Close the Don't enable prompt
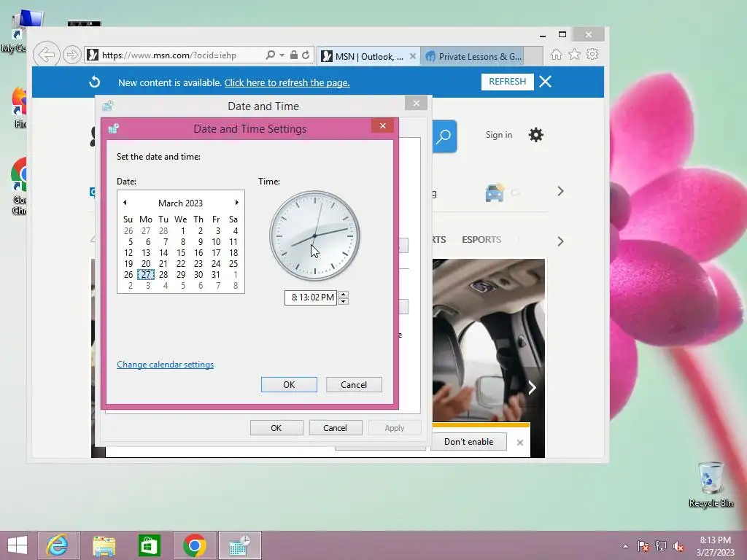The image size is (747, 560). (519, 443)
